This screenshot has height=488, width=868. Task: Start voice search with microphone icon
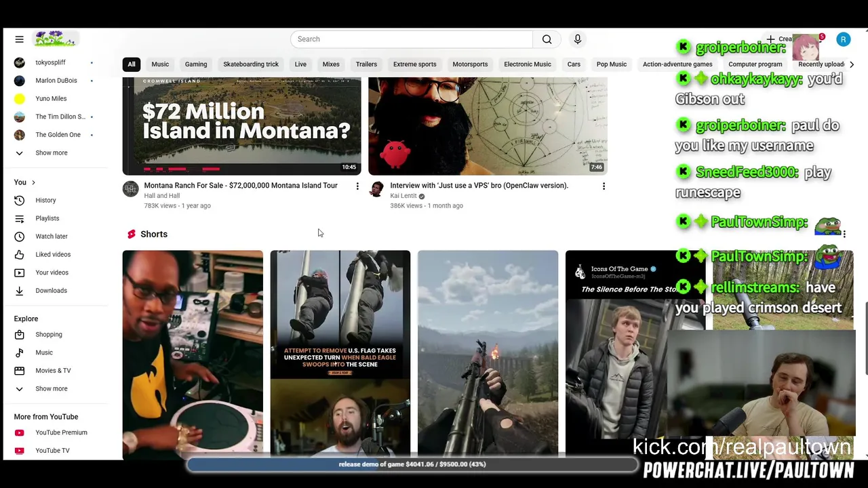(x=578, y=39)
